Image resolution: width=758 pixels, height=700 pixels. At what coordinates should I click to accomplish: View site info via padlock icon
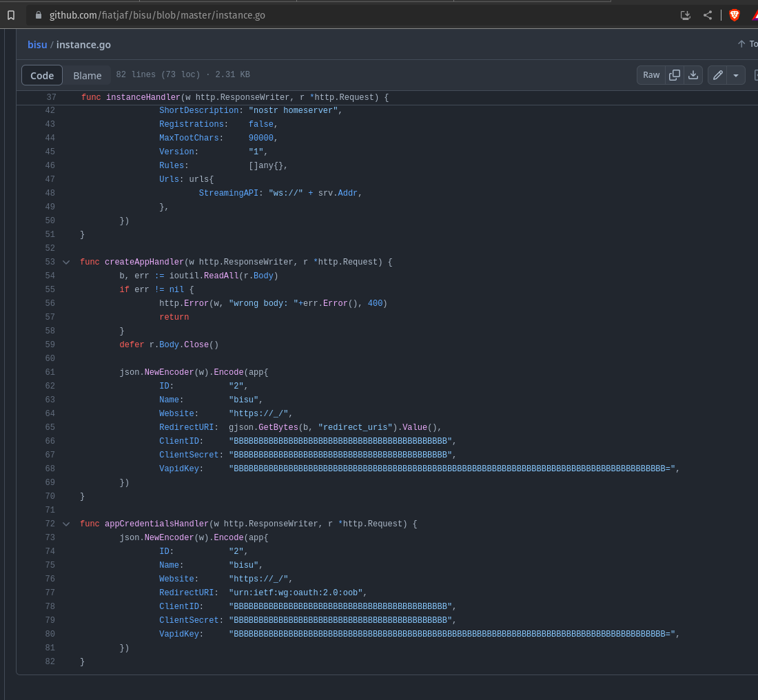pyautogui.click(x=39, y=15)
